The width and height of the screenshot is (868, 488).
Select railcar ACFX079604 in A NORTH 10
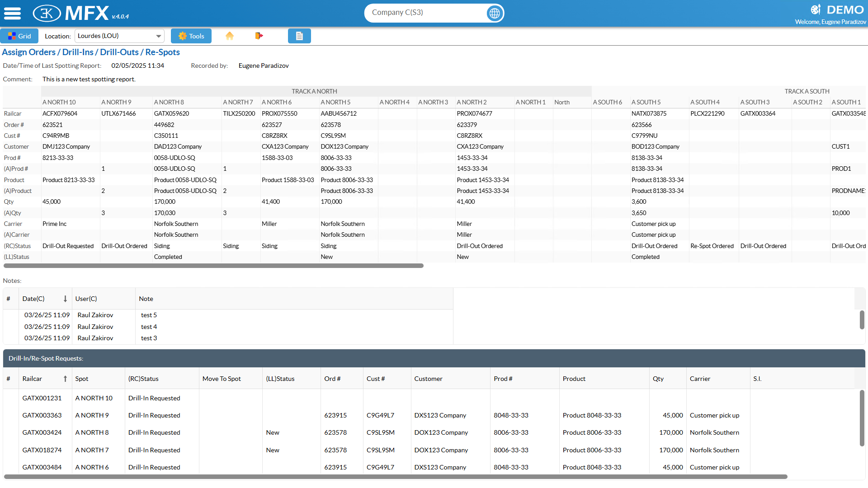[60, 113]
